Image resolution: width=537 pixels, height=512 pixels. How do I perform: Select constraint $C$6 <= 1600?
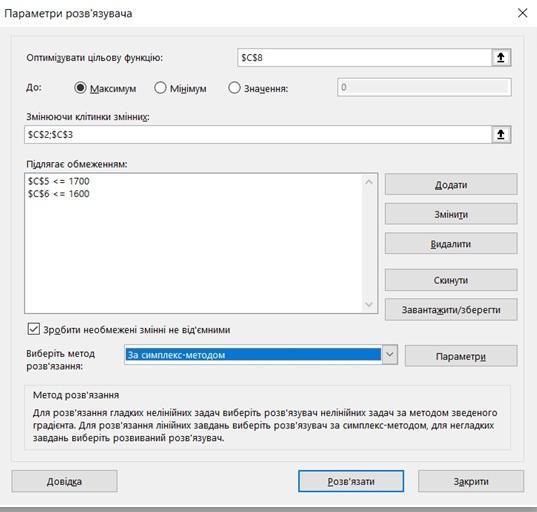pos(59,193)
